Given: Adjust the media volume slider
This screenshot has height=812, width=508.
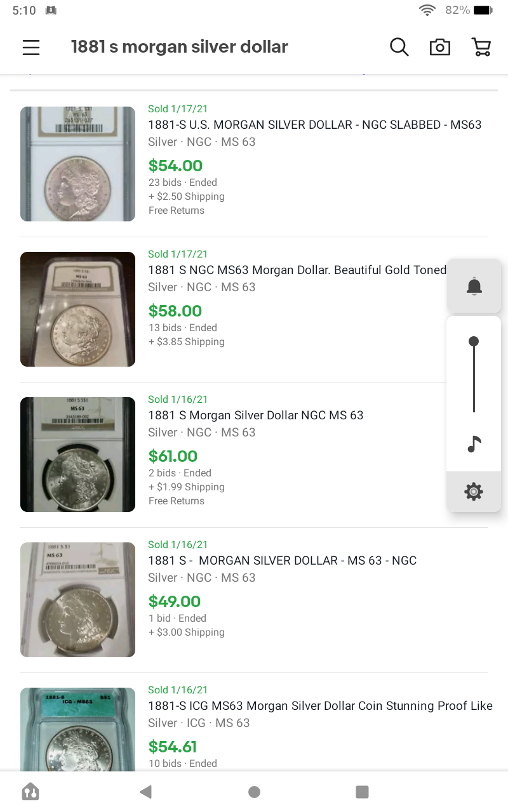Looking at the screenshot, I should [474, 376].
